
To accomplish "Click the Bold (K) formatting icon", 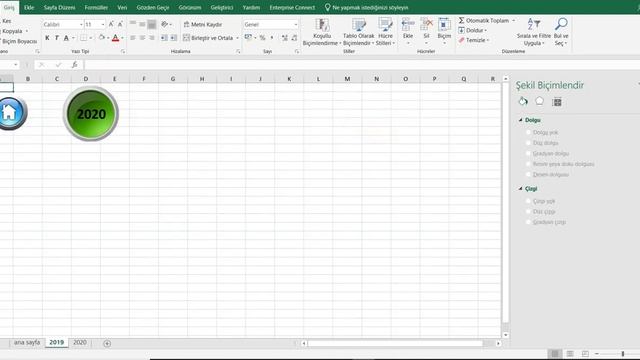I will 47,38.
